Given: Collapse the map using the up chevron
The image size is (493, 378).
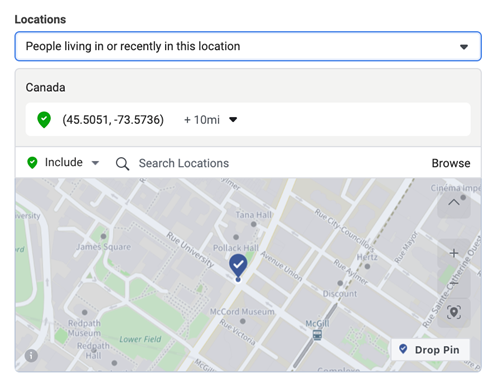Looking at the screenshot, I should (x=454, y=202).
